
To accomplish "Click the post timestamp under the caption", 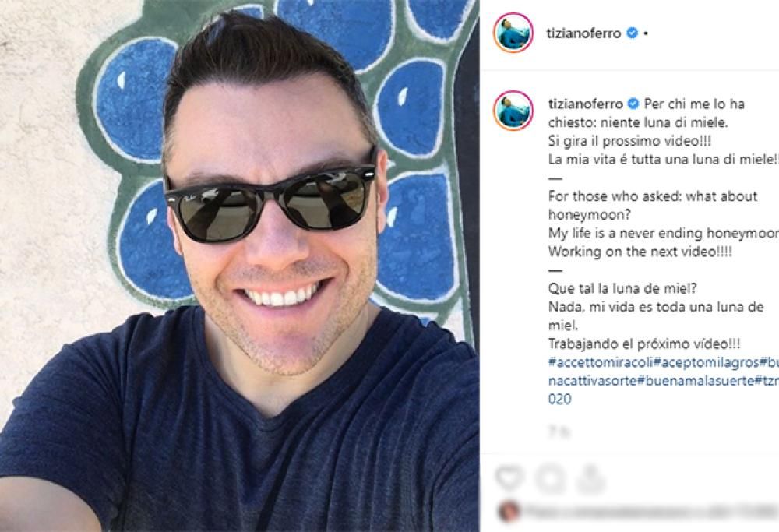I will click(x=559, y=432).
